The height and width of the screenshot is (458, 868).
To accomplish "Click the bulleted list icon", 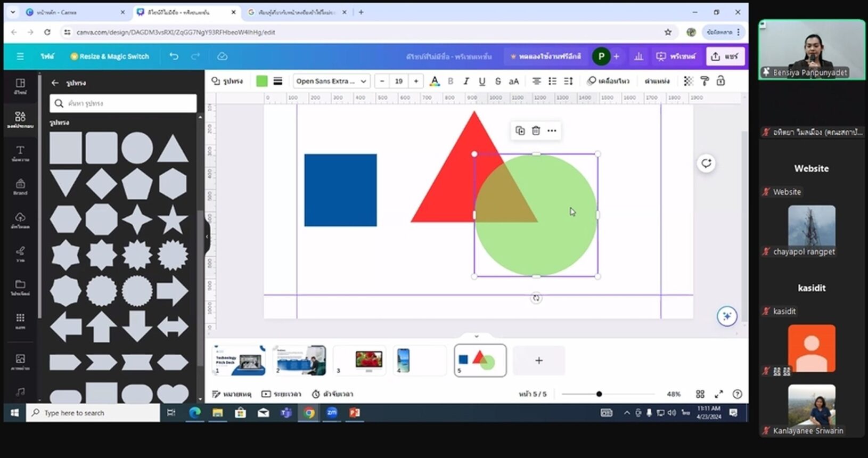I will point(553,81).
